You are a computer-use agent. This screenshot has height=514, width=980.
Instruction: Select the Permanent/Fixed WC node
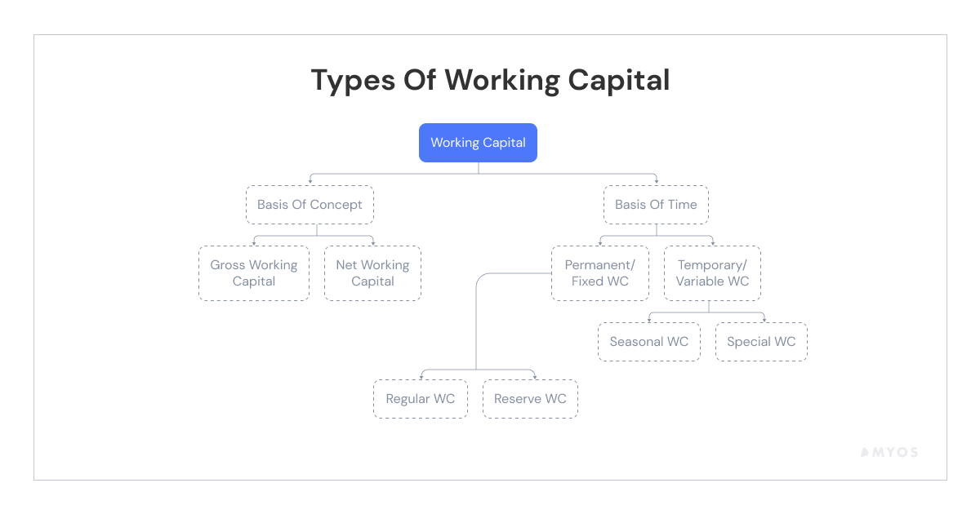tap(600, 273)
